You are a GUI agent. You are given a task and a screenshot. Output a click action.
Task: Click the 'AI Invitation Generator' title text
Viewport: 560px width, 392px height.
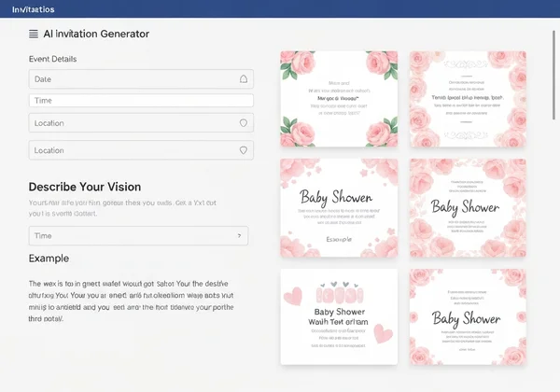click(96, 34)
